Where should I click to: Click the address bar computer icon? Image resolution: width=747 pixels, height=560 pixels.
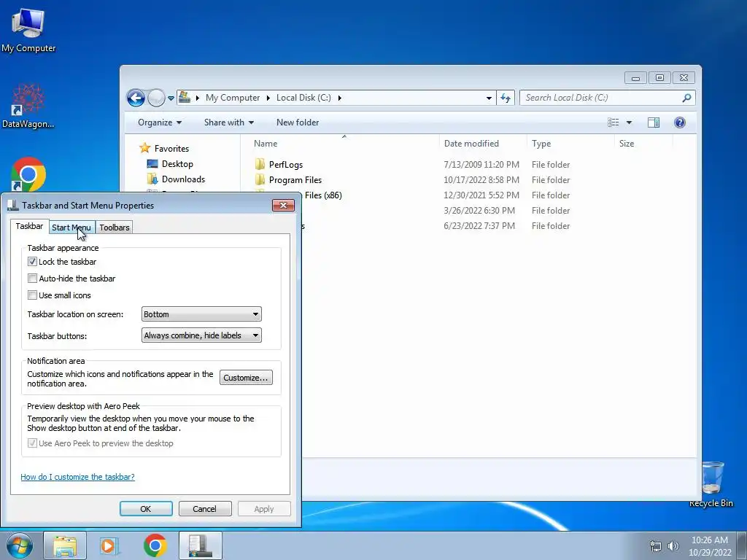(x=185, y=98)
